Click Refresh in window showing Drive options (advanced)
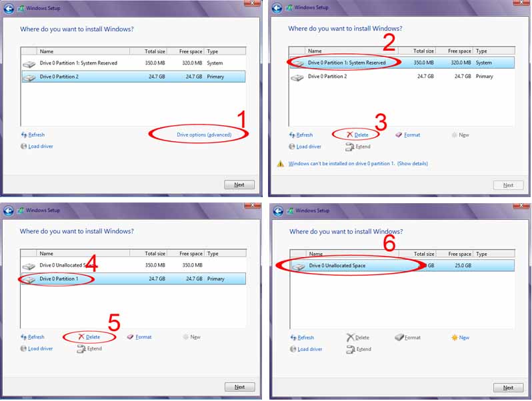Image resolution: width=532 pixels, height=401 pixels. [x=33, y=135]
